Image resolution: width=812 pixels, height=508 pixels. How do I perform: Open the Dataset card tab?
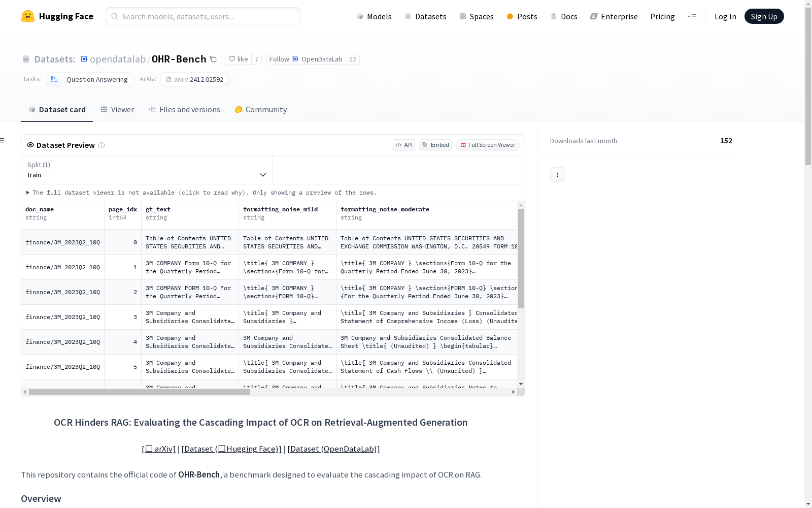coord(57,110)
